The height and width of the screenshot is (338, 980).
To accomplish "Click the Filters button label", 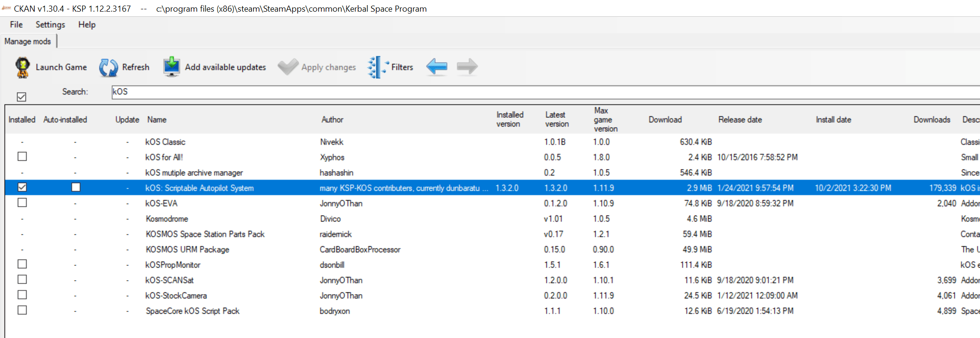I will click(402, 67).
